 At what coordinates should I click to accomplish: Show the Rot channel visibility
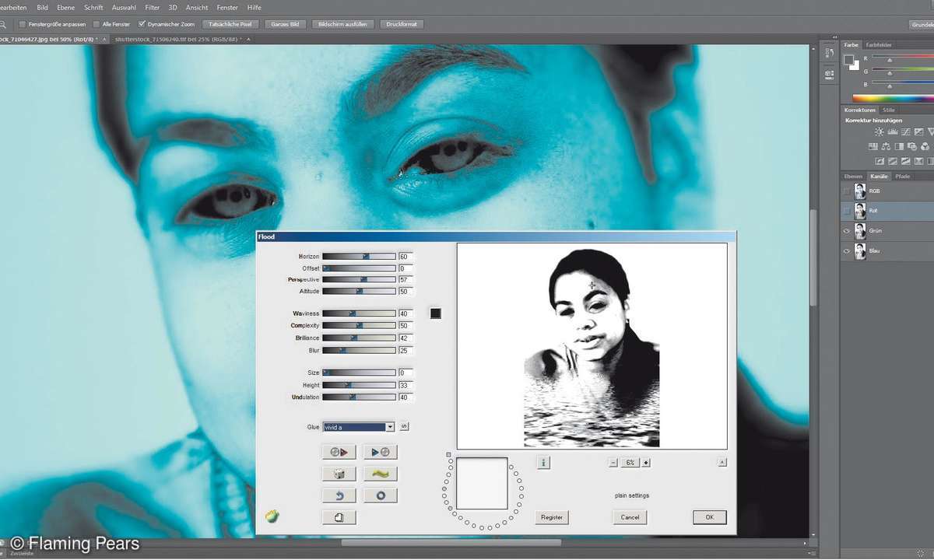[847, 211]
